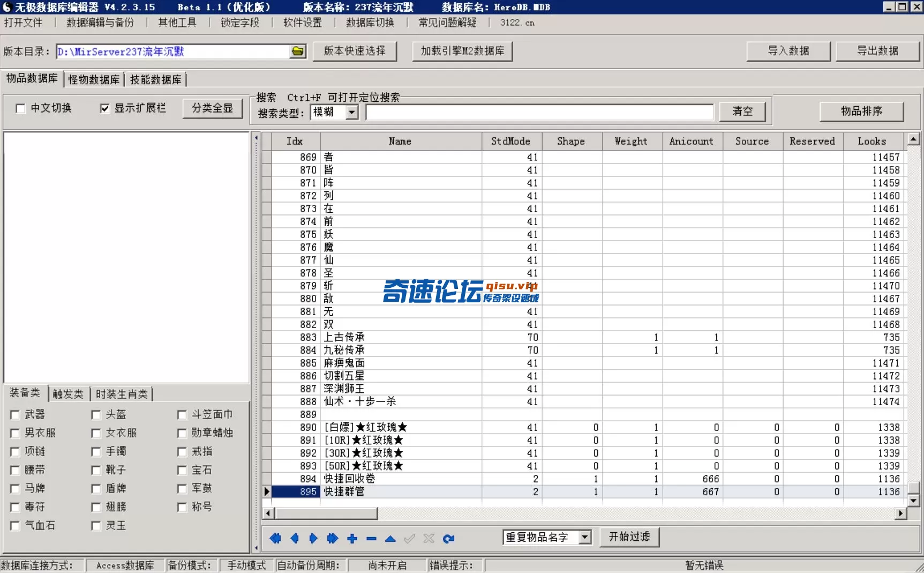
Task: Toggle the 中文切换 checkbox
Action: point(20,108)
